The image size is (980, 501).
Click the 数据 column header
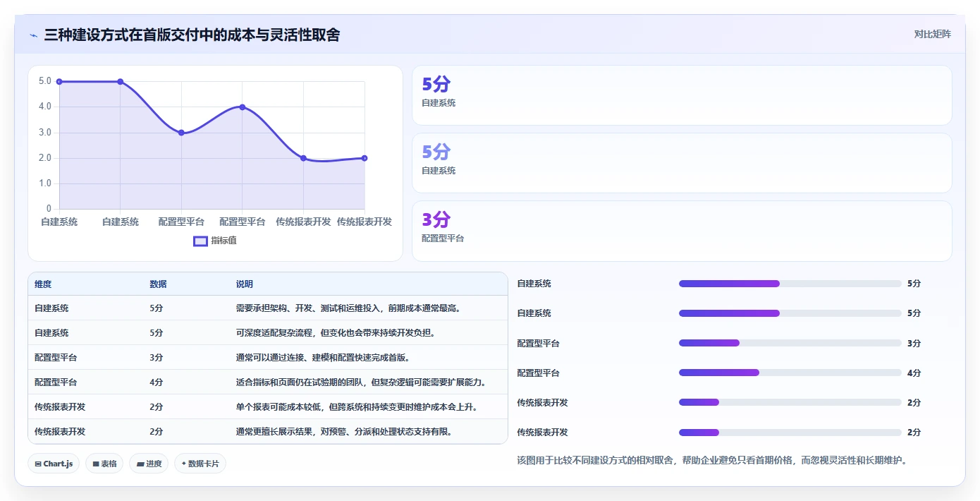pos(158,284)
